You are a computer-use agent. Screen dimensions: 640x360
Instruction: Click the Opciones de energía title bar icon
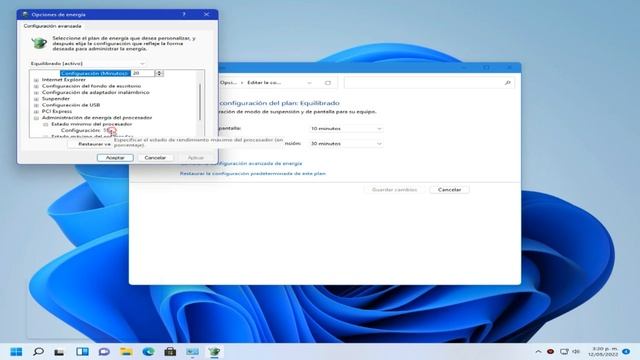(x=25, y=14)
